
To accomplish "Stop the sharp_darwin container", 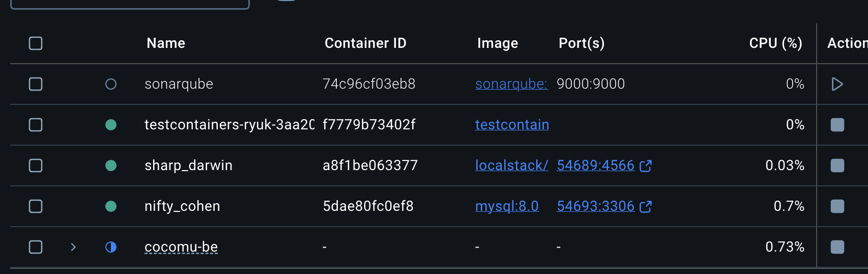I will [x=837, y=166].
